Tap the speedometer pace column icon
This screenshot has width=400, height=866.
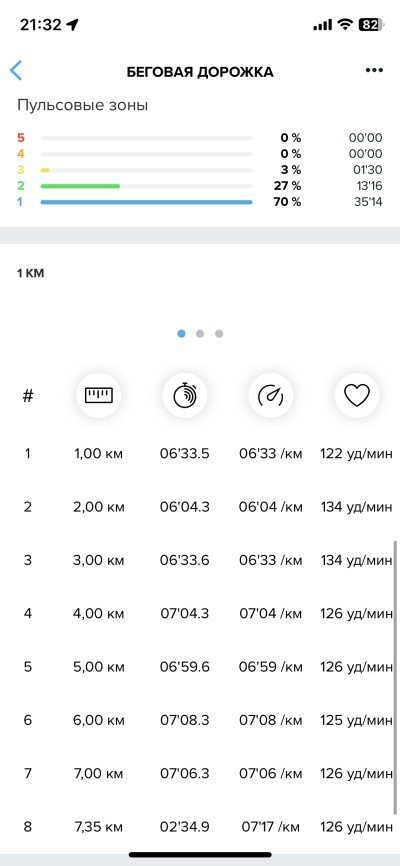click(x=271, y=395)
